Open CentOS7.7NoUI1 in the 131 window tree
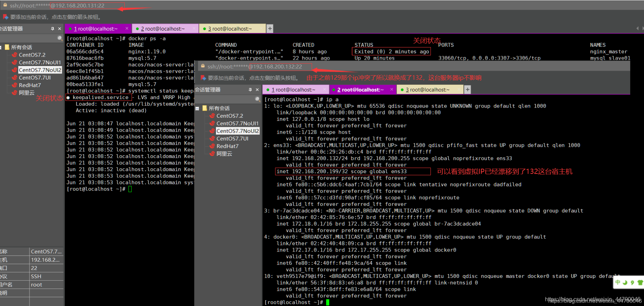Screen dimensions: 644x306 click(x=40, y=63)
